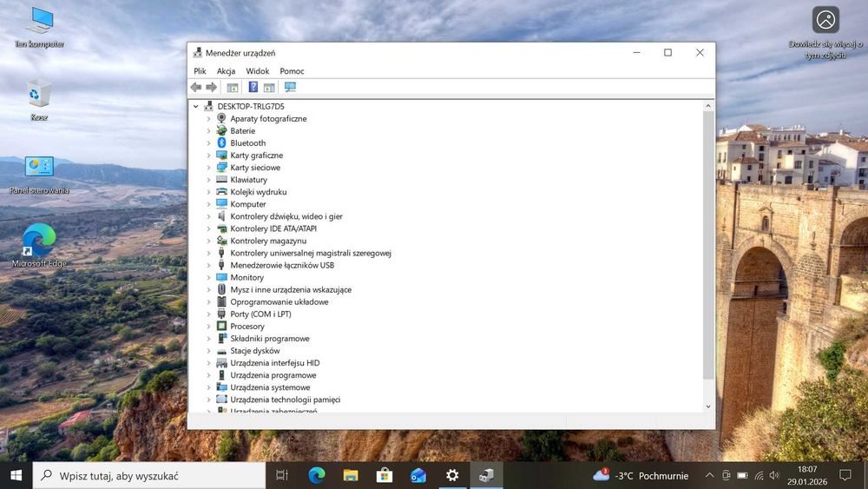Open Task View from the taskbar
This screenshot has width=868, height=489.
pos(282,475)
